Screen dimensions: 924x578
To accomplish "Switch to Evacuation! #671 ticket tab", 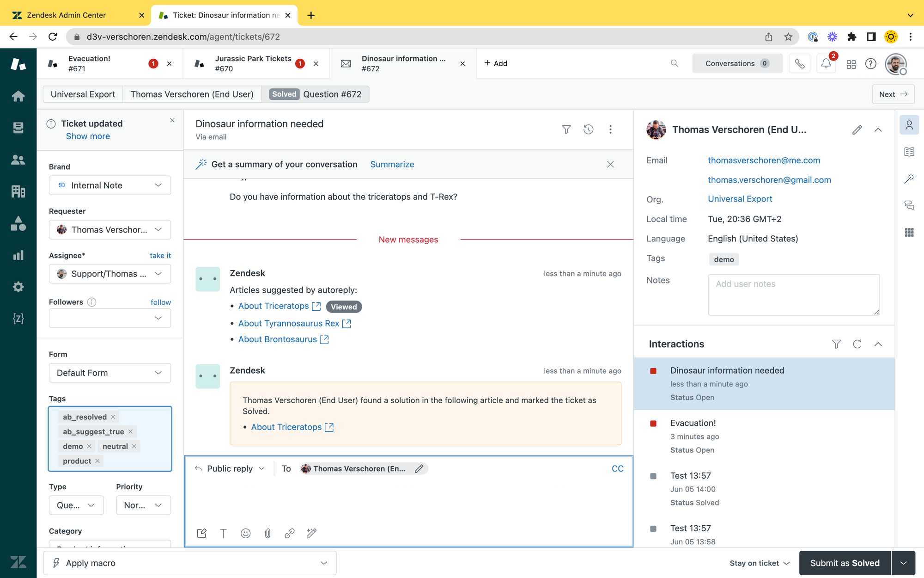I will (89, 63).
